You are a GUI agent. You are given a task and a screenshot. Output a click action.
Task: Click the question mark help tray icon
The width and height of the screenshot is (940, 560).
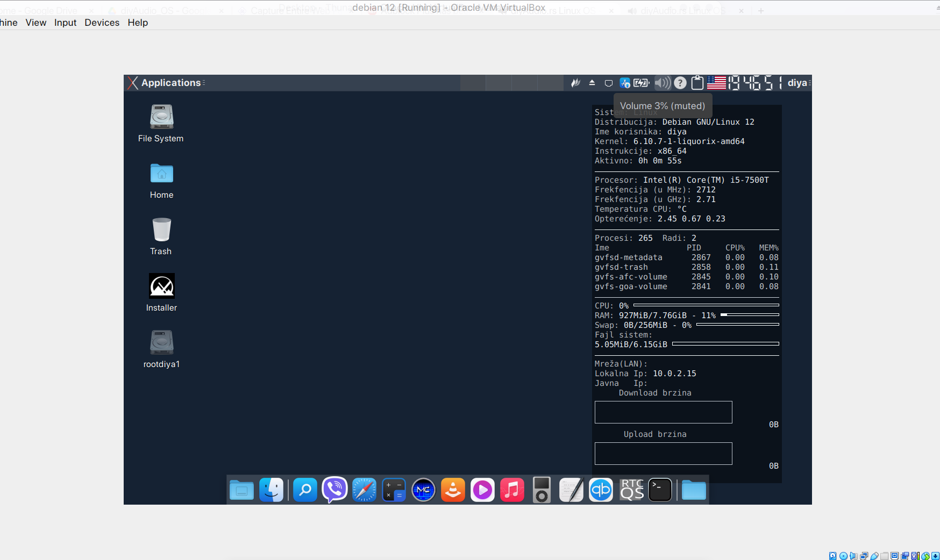680,83
